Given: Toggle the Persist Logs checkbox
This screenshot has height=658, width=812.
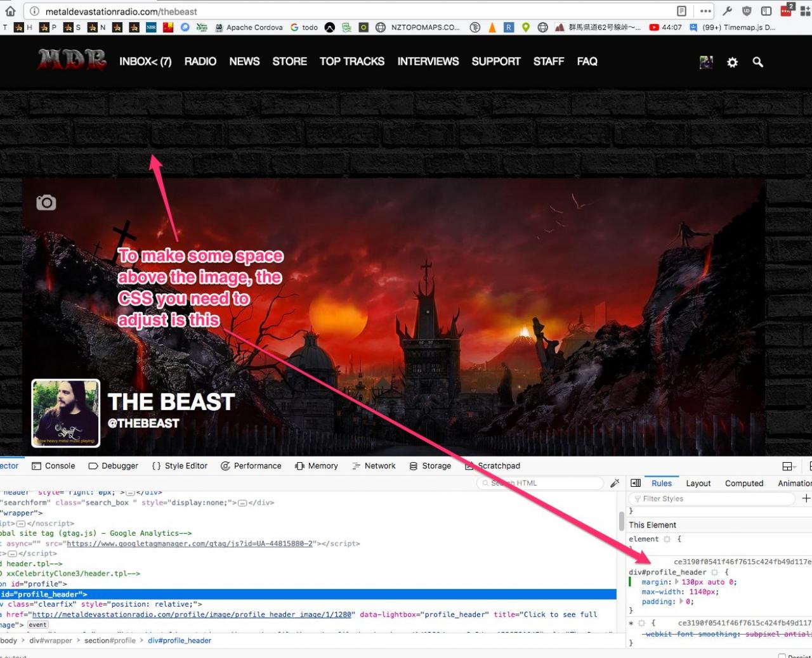Looking at the screenshot, I should (x=782, y=655).
